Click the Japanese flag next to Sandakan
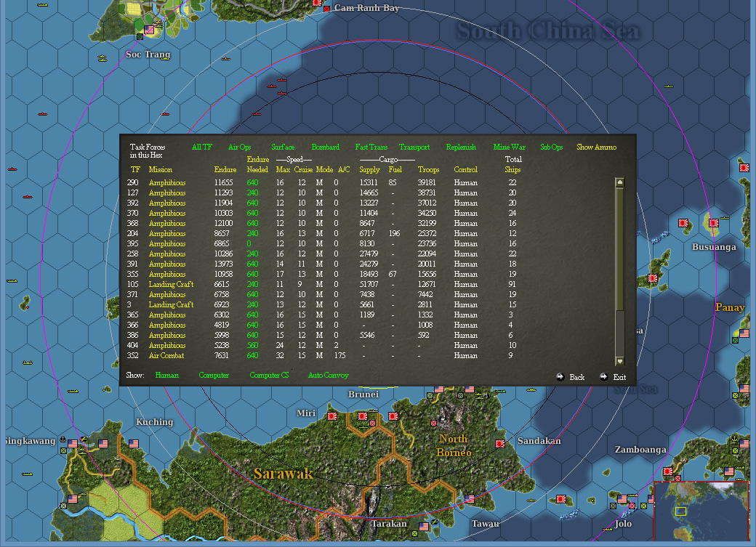 (x=500, y=443)
